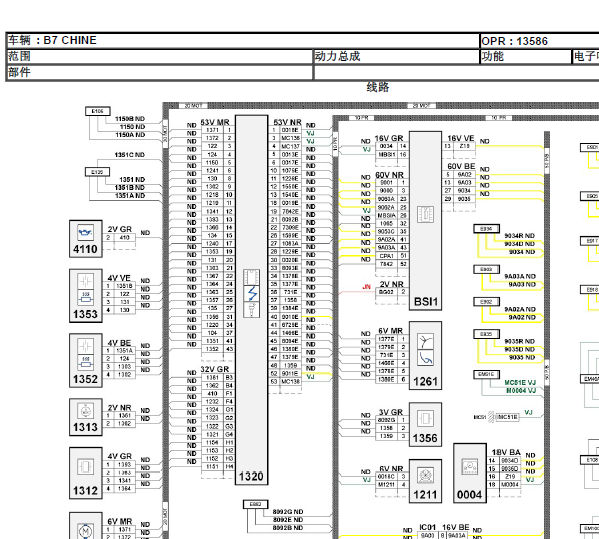This screenshot has height=539, width=599.
Task: Click the '动力总成' header cell
Action: (x=396, y=57)
